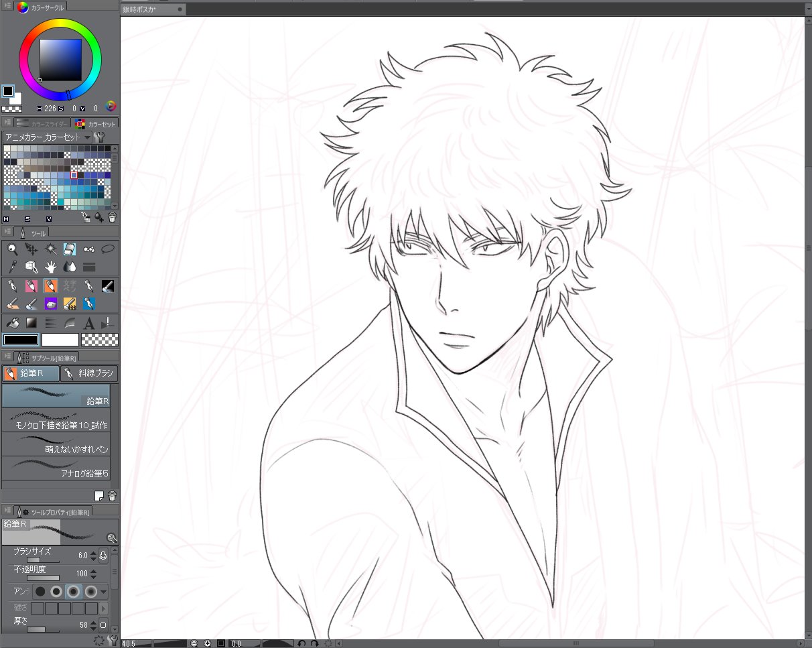Adjust brush size 6.0 stepper arrows

(93, 556)
